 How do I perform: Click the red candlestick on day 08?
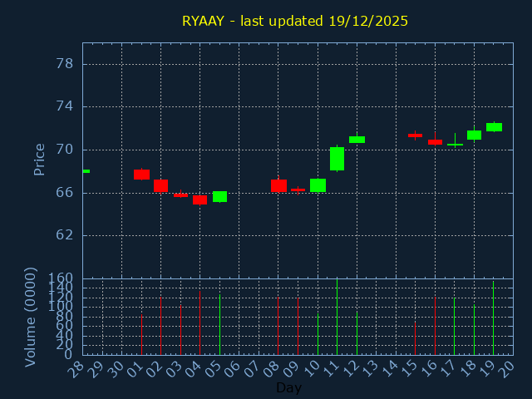(278, 185)
